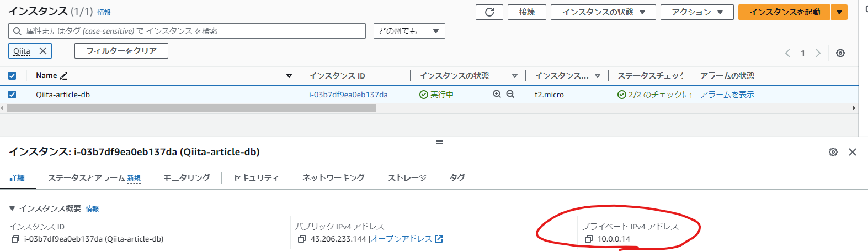This screenshot has width=868, height=251.
Task: Open the ステータスとアラーム tab
Action: [94, 178]
